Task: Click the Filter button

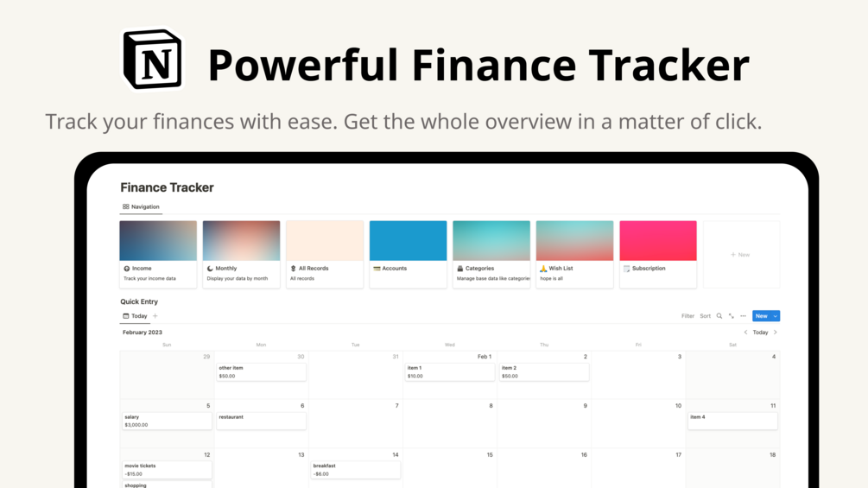Action: pyautogui.click(x=687, y=316)
